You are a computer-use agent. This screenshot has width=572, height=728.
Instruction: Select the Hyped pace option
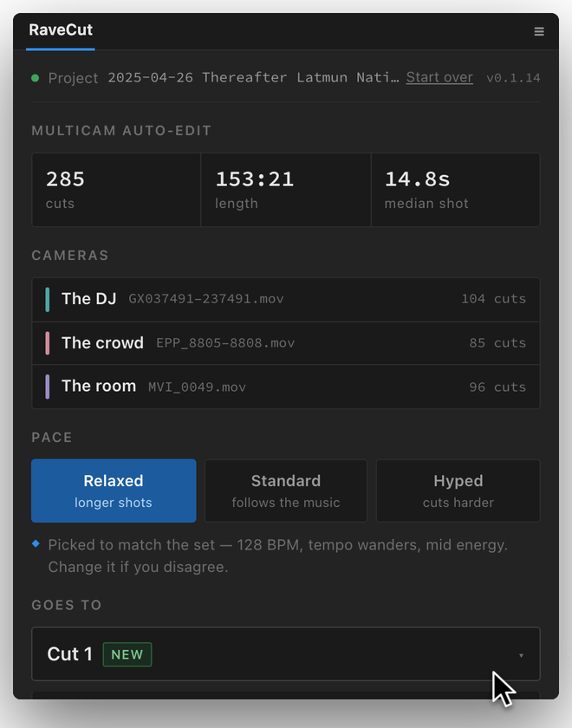click(x=458, y=491)
